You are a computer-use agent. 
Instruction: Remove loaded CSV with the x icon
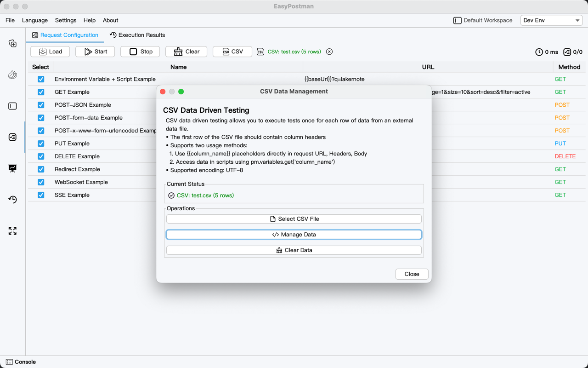coord(329,52)
